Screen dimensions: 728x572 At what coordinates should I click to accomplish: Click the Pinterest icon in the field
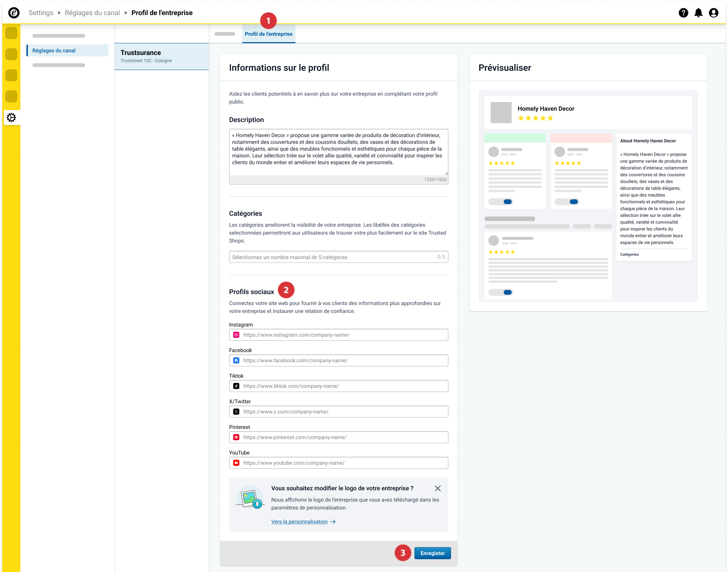(x=236, y=437)
